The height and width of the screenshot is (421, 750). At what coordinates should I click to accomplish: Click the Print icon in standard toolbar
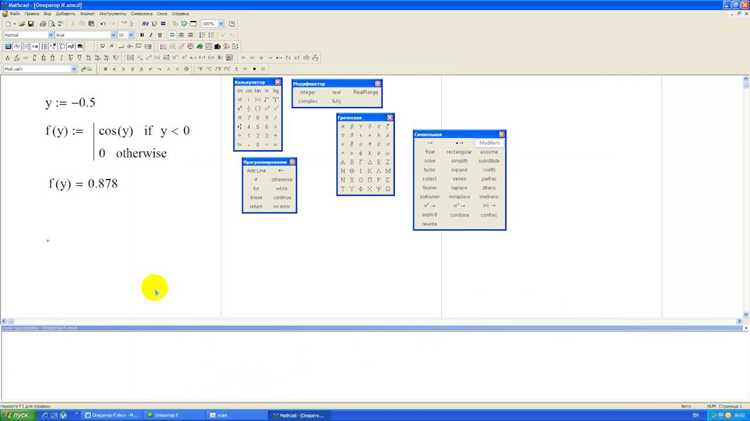click(x=43, y=23)
